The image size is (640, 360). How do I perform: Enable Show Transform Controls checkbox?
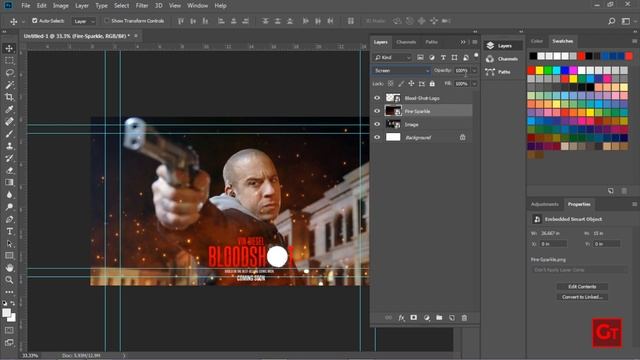tap(107, 20)
